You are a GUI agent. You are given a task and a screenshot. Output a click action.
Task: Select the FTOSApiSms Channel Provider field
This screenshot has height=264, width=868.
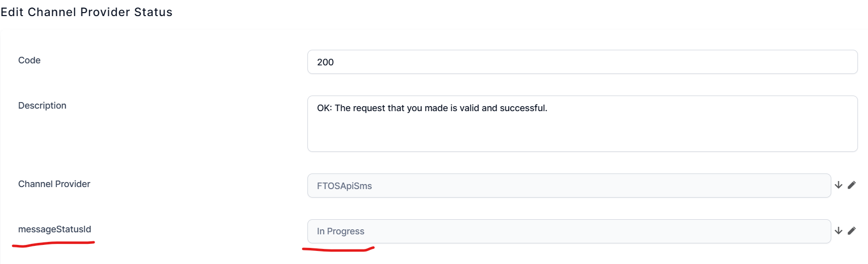click(569, 186)
